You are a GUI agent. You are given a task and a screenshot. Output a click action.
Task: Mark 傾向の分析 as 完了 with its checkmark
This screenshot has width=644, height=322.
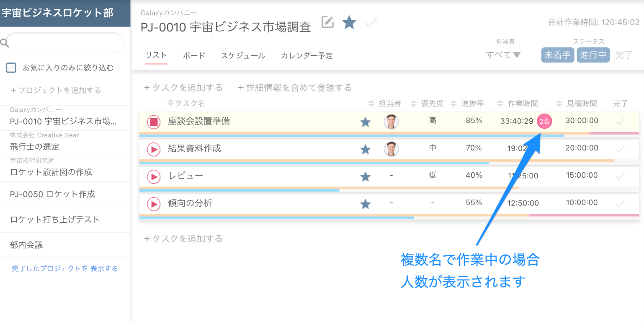pyautogui.click(x=620, y=204)
